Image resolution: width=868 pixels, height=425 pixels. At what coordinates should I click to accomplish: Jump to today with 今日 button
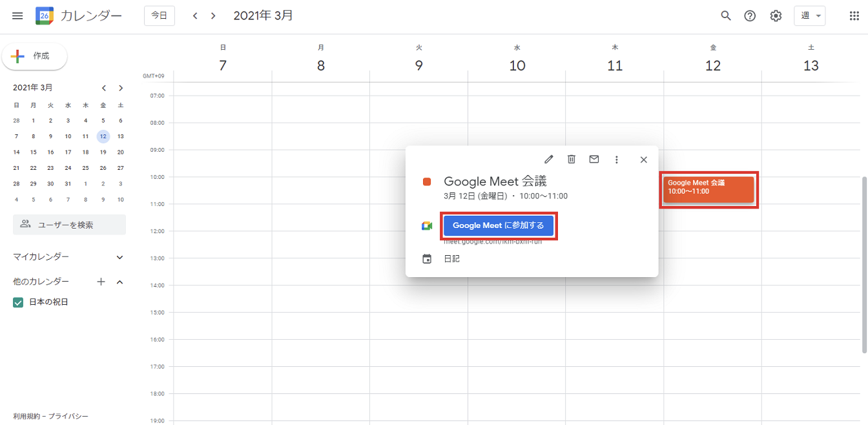pyautogui.click(x=159, y=15)
